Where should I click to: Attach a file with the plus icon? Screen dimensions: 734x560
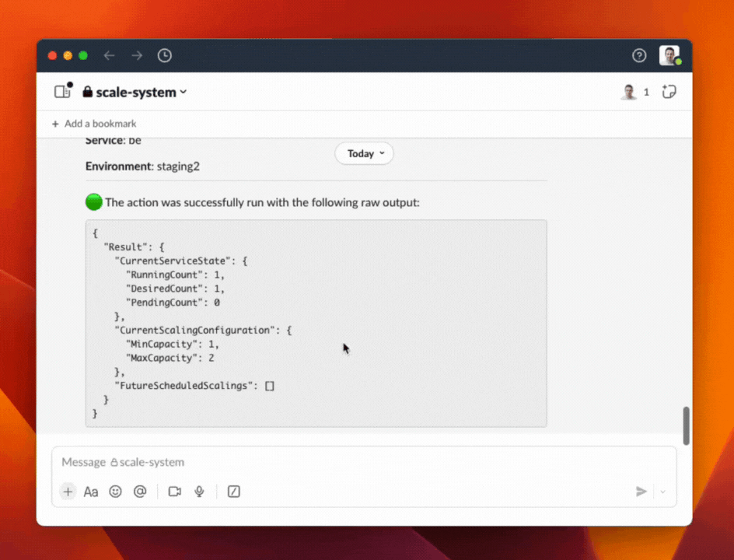point(68,491)
